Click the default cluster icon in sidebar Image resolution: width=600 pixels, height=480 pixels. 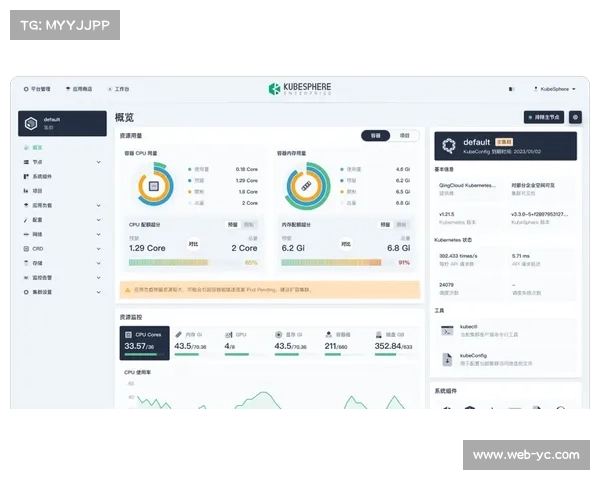tap(31, 123)
